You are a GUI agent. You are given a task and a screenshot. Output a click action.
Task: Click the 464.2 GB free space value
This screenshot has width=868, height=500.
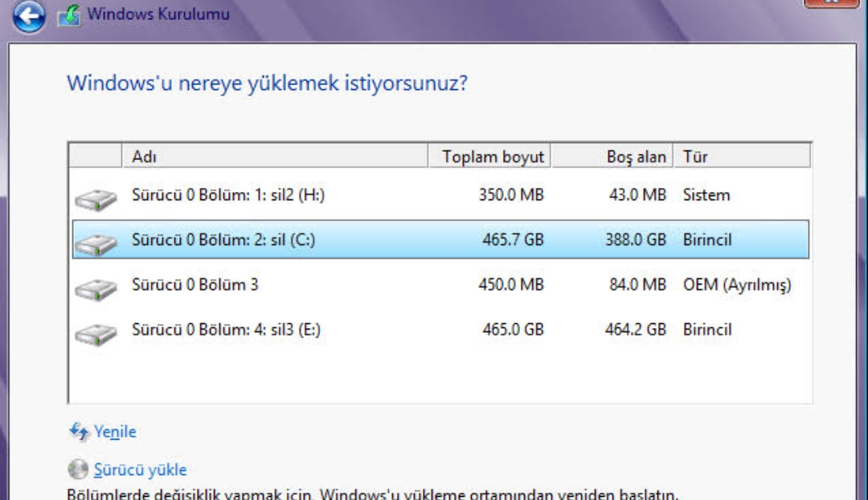[x=636, y=330]
